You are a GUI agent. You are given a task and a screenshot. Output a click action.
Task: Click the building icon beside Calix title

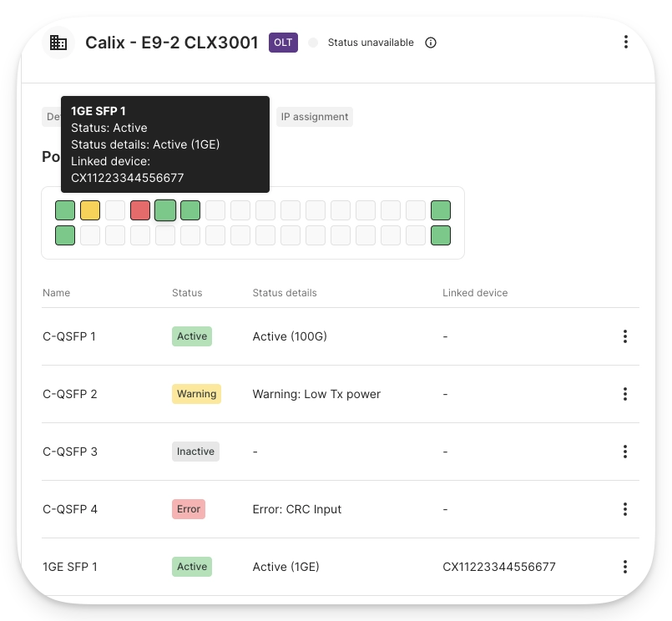(58, 43)
